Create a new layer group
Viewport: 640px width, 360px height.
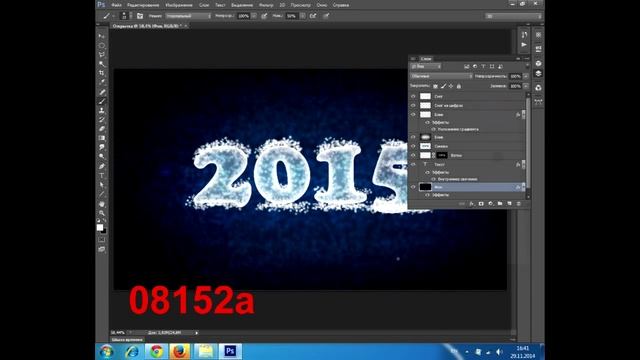tap(500, 203)
